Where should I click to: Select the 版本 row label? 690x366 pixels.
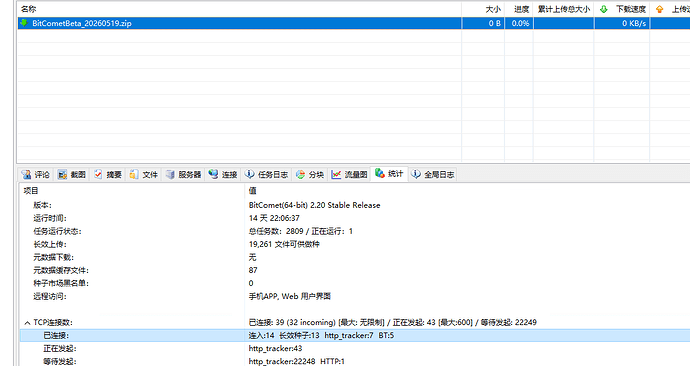43,205
